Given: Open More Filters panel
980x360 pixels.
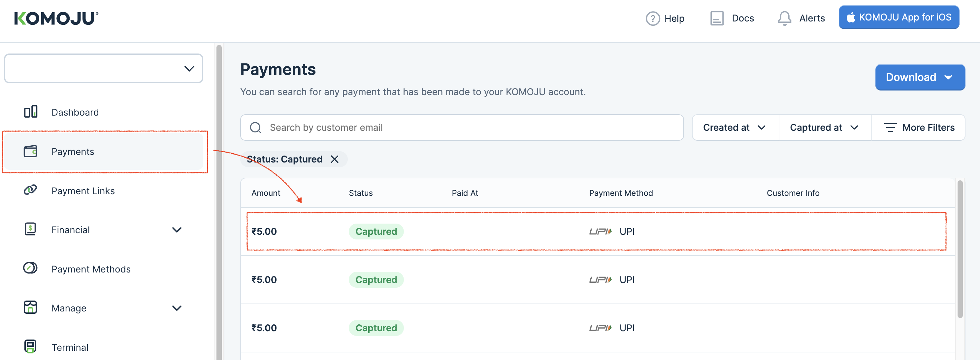Looking at the screenshot, I should (919, 127).
